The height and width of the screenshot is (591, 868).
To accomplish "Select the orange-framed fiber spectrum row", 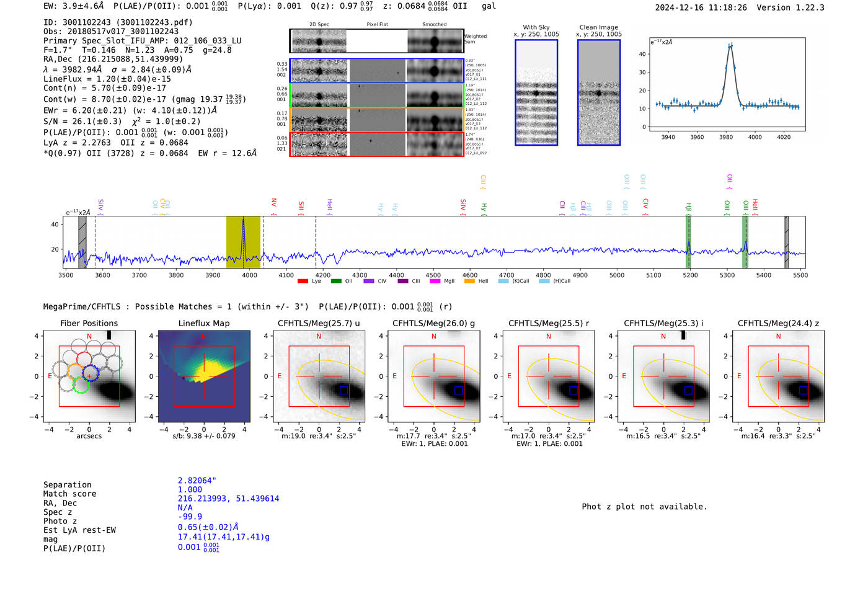I will (x=376, y=120).
